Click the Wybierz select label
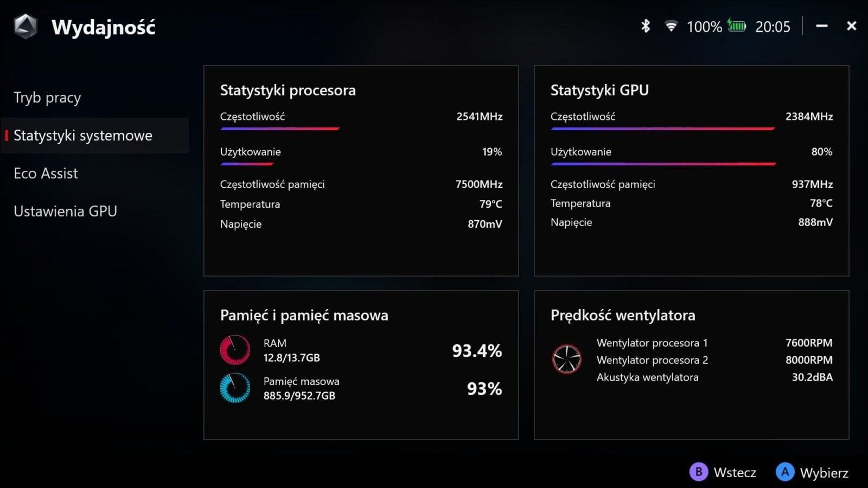 pos(824,472)
